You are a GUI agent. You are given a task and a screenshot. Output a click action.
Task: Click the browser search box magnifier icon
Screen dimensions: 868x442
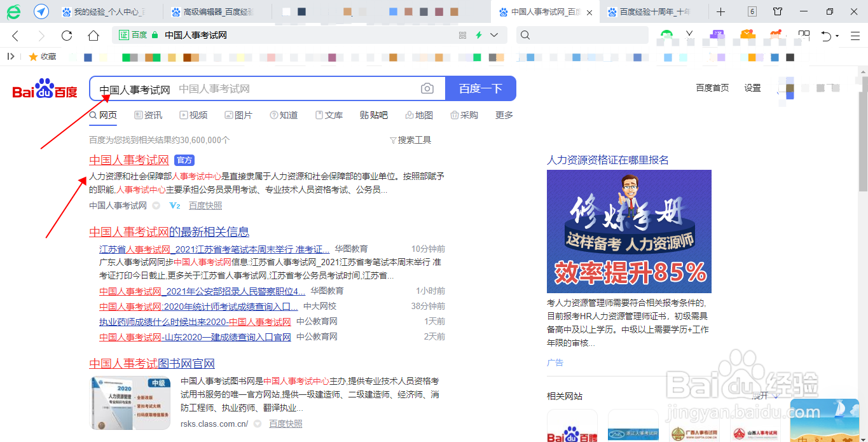click(525, 35)
